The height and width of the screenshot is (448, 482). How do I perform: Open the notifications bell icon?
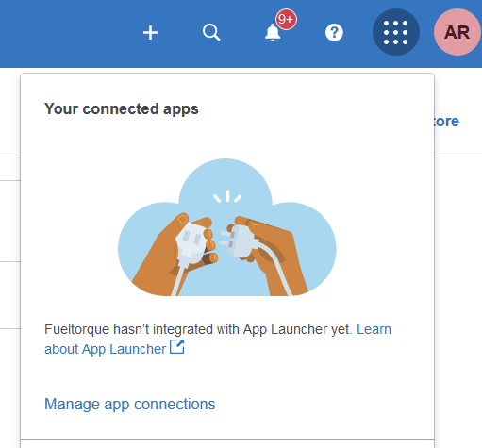coord(273,32)
